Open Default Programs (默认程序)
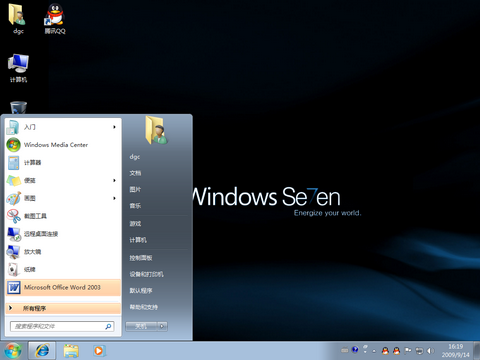 (141, 290)
